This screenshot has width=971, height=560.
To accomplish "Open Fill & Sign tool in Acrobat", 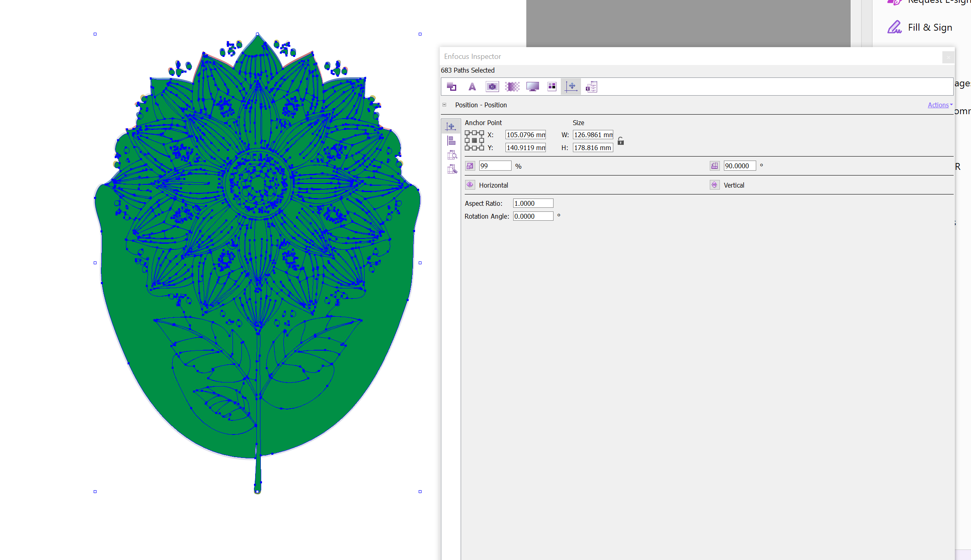I will (930, 27).
